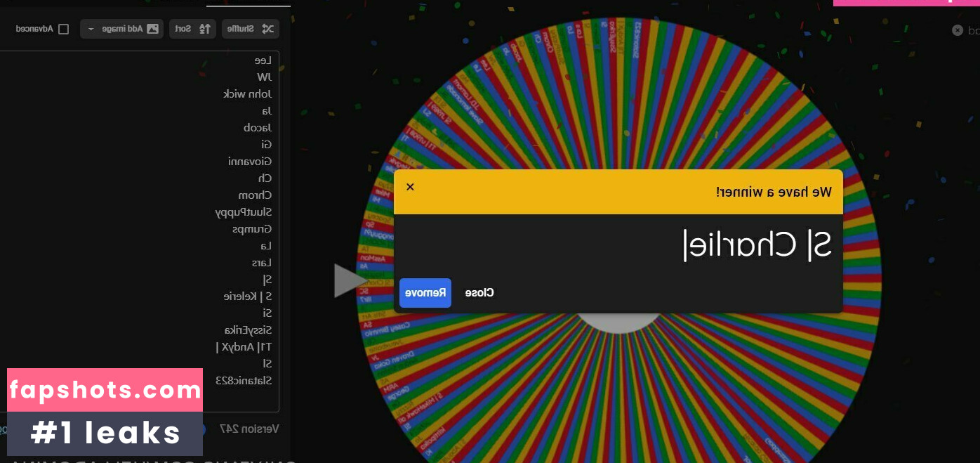The image size is (980, 463).
Task: Select the 'Giovanni' entry line
Action: 249,161
